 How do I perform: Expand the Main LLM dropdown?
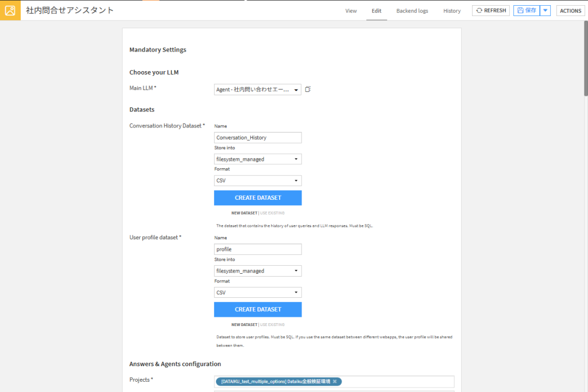pyautogui.click(x=257, y=90)
